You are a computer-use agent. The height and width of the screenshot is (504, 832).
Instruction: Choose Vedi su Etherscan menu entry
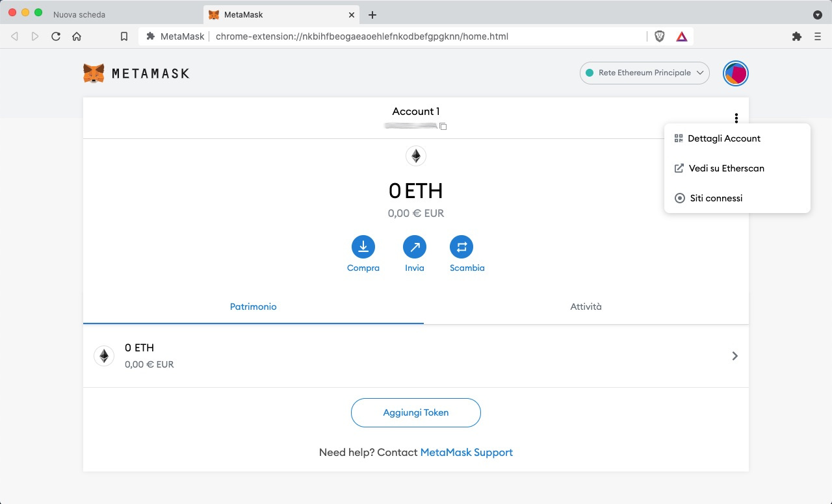click(737, 168)
